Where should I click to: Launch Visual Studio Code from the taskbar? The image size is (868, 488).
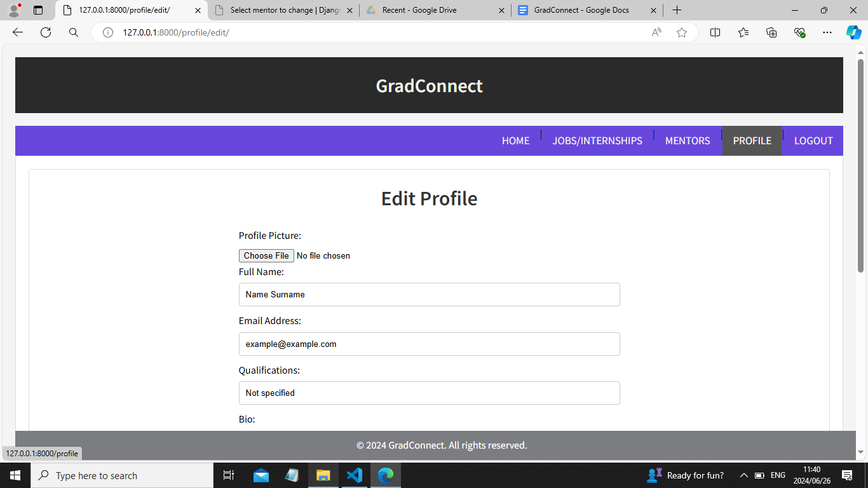pos(355,475)
